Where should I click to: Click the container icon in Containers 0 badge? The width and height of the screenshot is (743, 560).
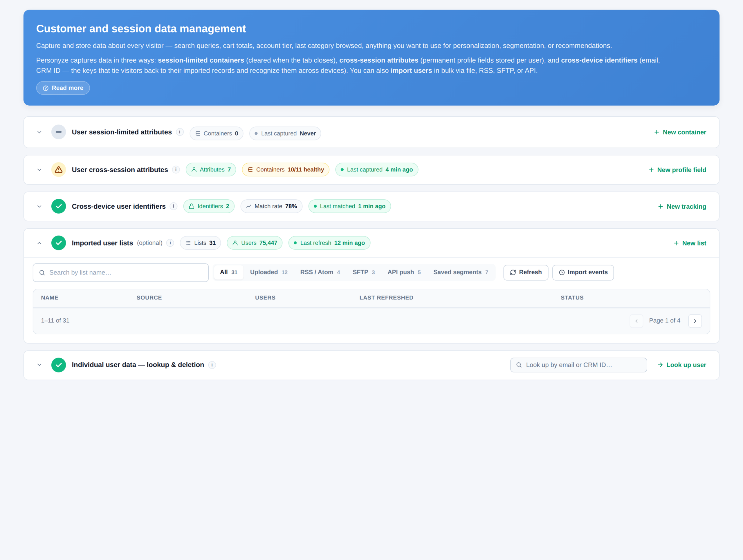tap(198, 133)
